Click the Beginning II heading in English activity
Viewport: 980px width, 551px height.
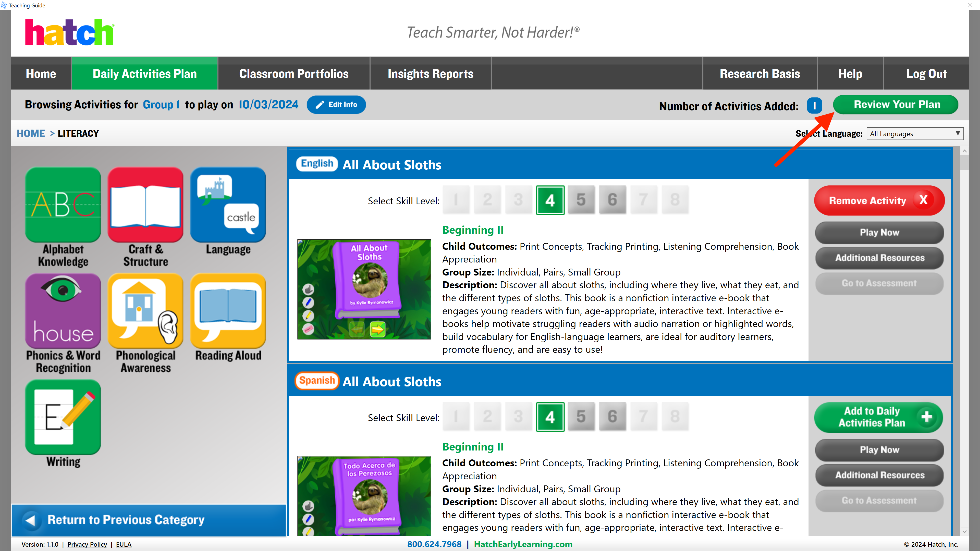point(473,230)
